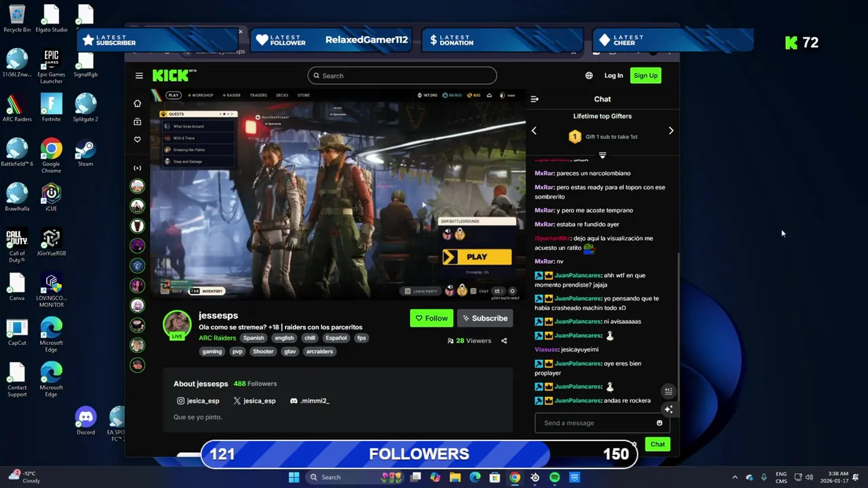Select the chill tag
Screen dimensions: 868x488
tap(310, 338)
